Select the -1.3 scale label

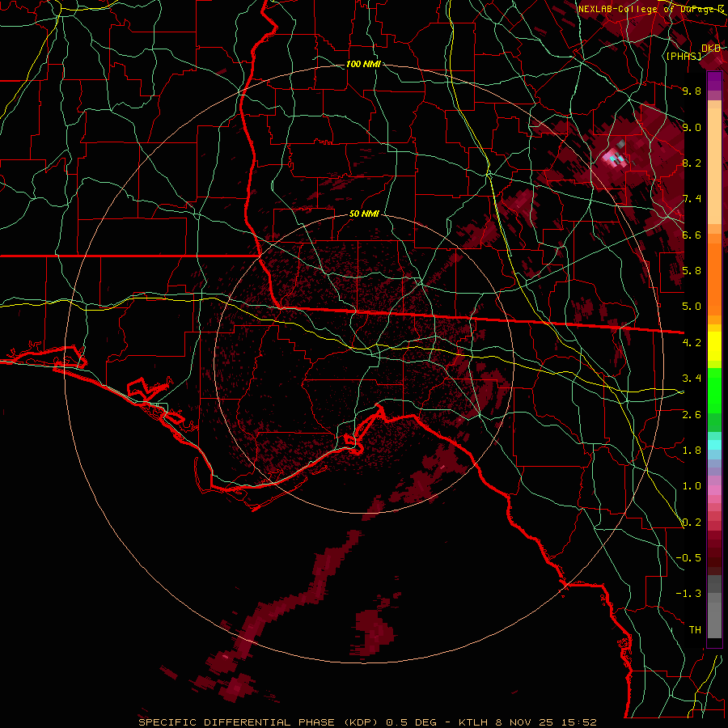point(688,594)
